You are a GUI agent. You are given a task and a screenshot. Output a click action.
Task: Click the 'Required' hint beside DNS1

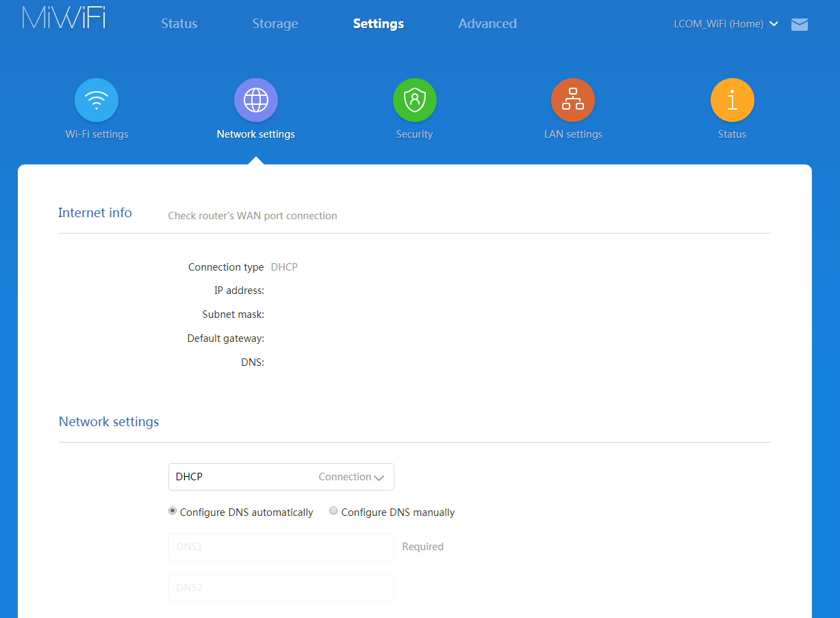[423, 547]
